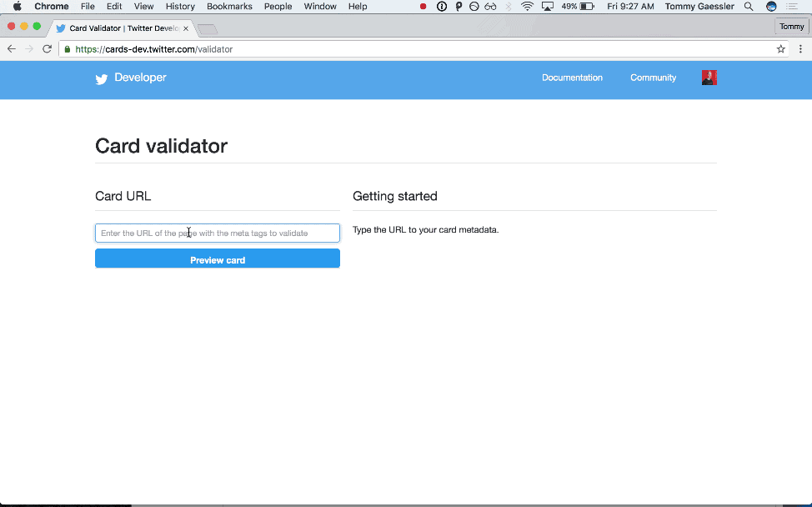Click the Tommy profile button in Chrome
812x507 pixels.
792,27
